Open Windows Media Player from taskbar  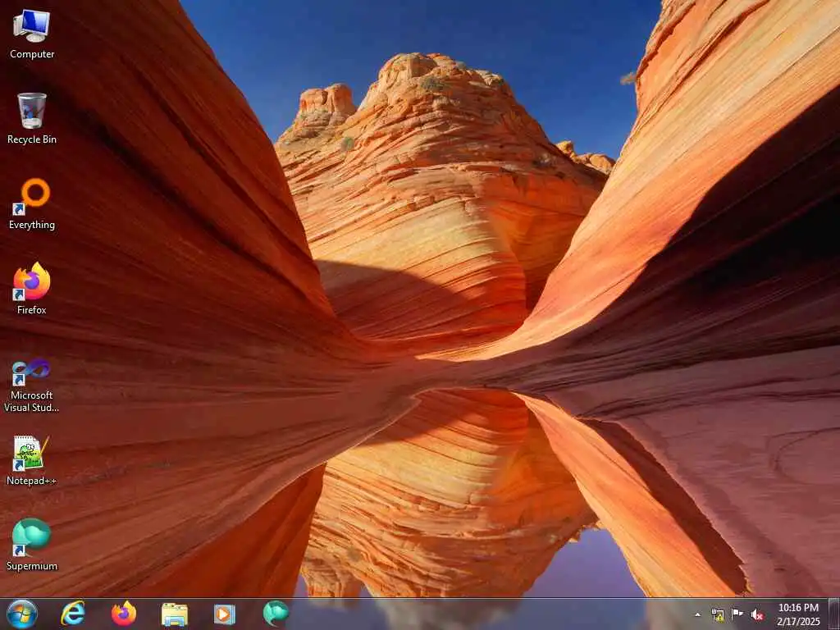(x=225, y=614)
